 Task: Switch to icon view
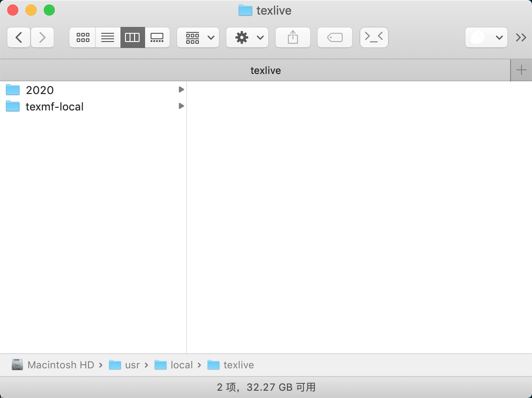click(83, 37)
